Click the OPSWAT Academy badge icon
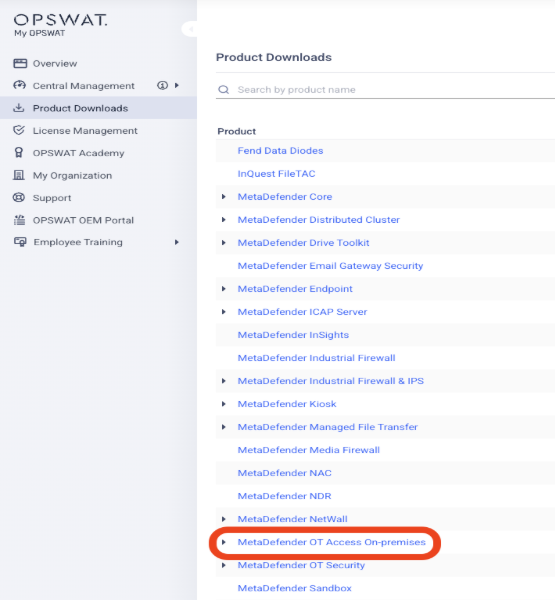555x600 pixels. coord(18,153)
